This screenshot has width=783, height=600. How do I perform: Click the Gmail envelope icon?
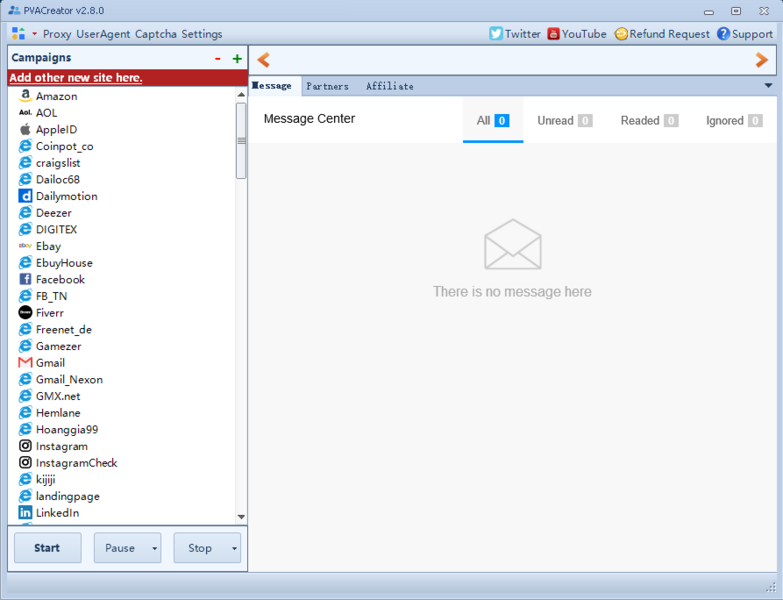[x=25, y=362]
